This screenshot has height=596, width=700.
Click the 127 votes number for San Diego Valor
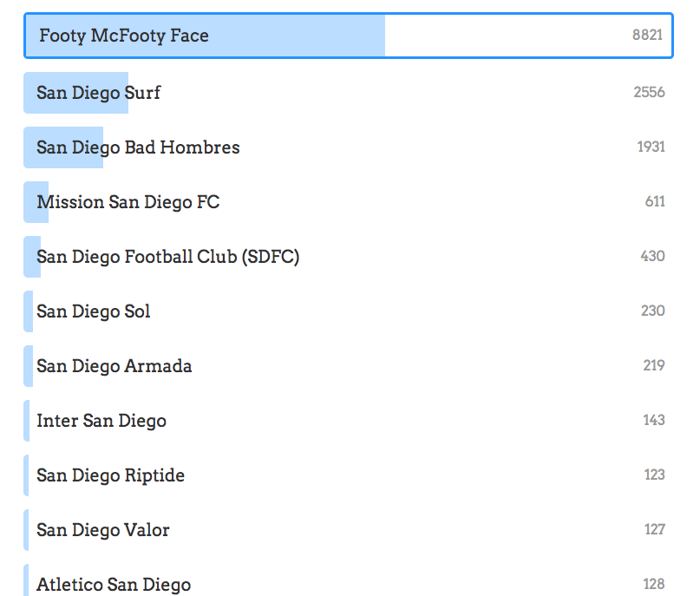[655, 530]
